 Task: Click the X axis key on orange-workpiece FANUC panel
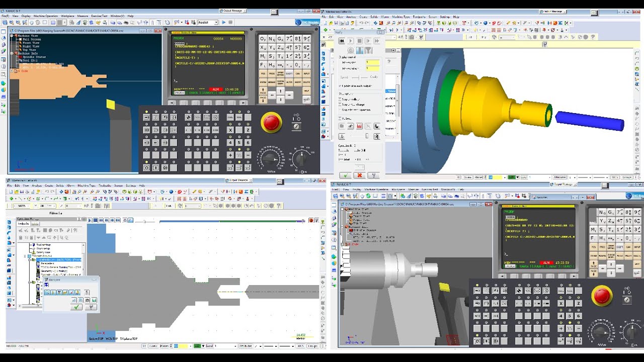pyautogui.click(x=231, y=130)
